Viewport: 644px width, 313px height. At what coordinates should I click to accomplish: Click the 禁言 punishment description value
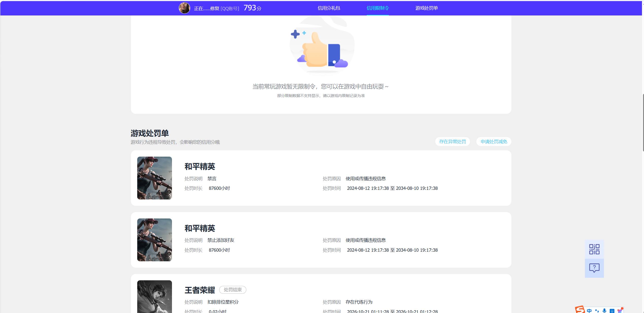click(212, 179)
